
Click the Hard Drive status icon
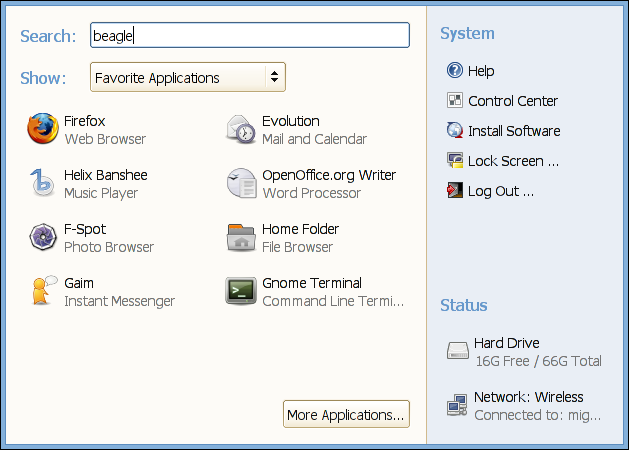pyautogui.click(x=458, y=351)
